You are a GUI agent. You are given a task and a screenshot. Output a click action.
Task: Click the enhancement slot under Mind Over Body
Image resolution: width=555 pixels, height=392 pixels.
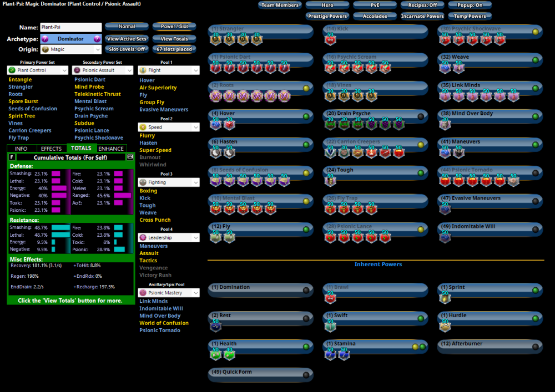[445, 125]
